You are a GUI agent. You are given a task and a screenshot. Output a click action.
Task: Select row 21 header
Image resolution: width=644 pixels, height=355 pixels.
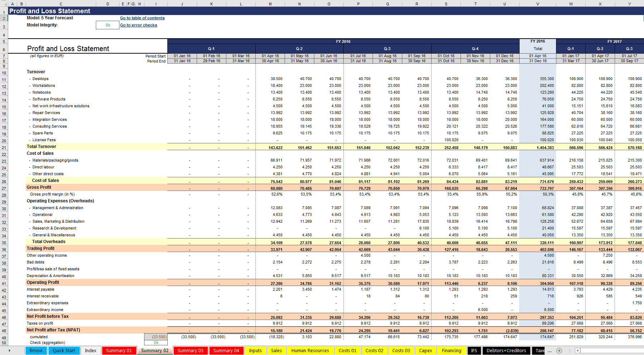4,148
